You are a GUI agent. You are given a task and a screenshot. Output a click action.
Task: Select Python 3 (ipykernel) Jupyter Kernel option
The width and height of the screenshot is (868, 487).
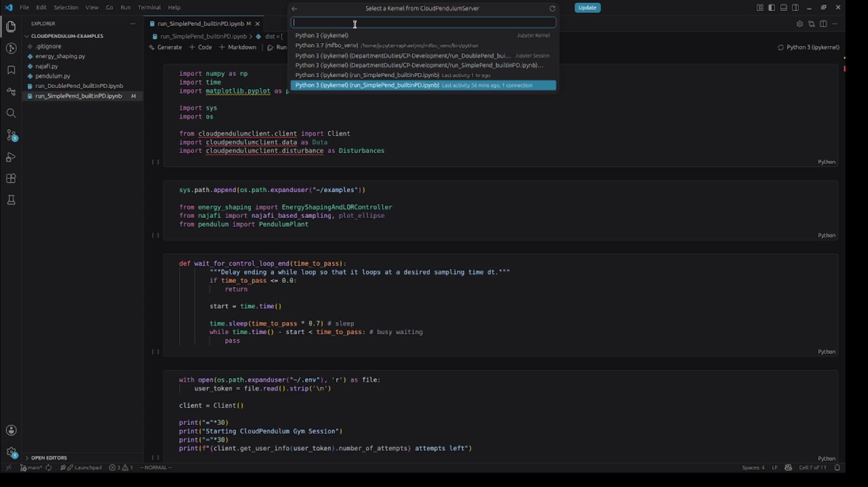[x=423, y=35]
